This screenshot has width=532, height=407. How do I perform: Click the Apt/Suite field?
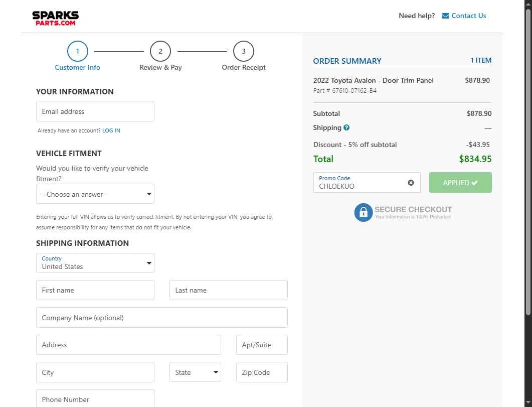point(262,345)
